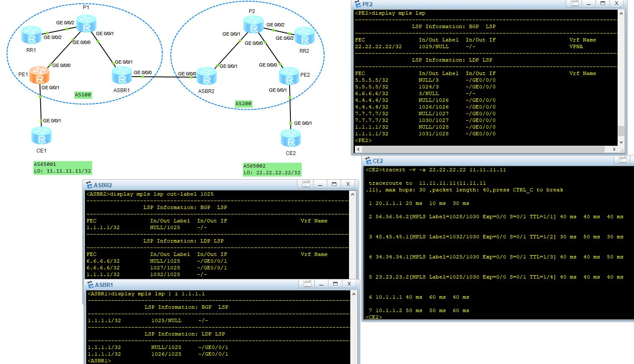
Task: Click the CE2 terminal window title icon
Action: tap(368, 161)
